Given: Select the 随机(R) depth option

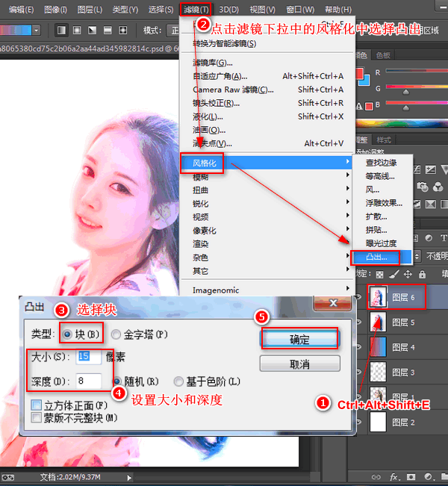Looking at the screenshot, I should tap(136, 381).
